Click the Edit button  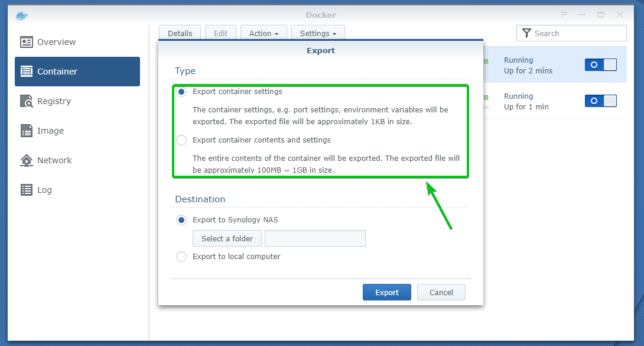pyautogui.click(x=220, y=33)
